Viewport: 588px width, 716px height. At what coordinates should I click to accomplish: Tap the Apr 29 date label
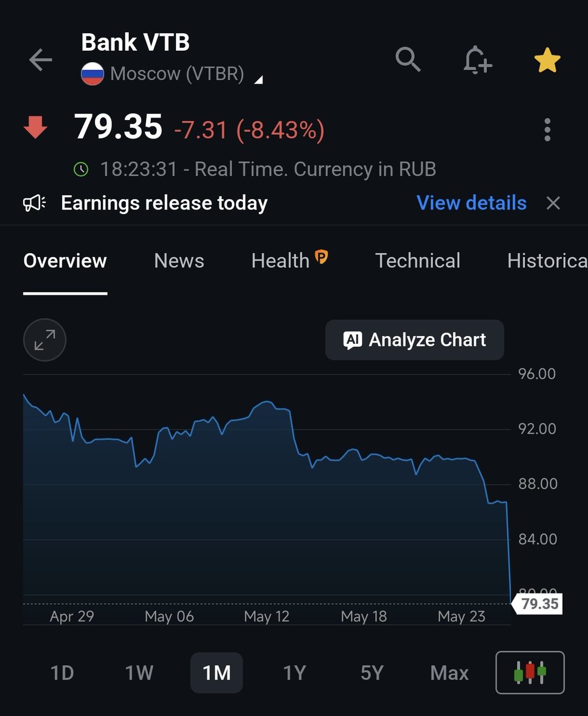tap(72, 616)
